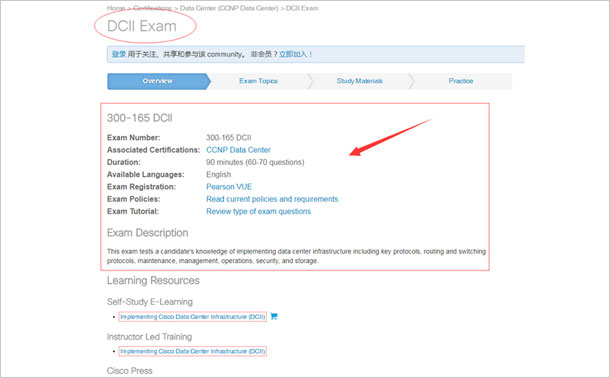Click the 登录 login link

tap(119, 54)
